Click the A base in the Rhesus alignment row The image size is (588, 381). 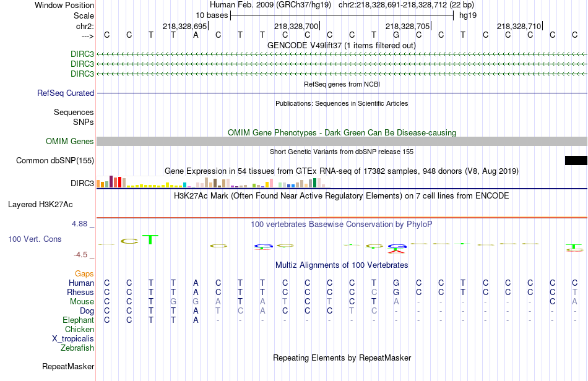pos(196,292)
